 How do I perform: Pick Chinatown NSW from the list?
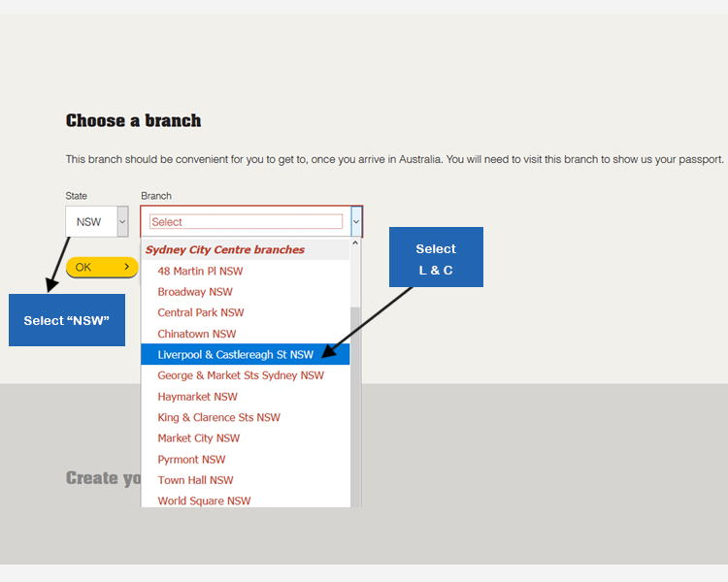(197, 334)
